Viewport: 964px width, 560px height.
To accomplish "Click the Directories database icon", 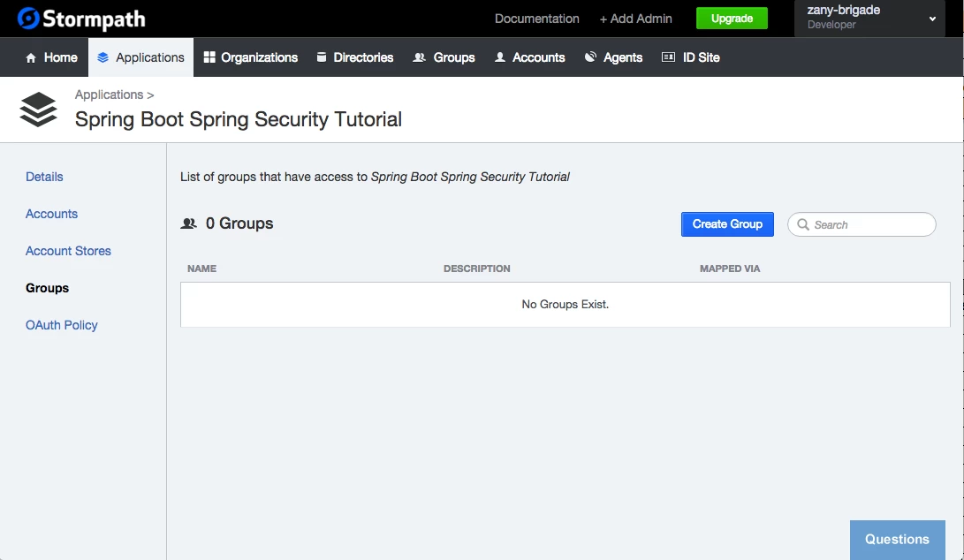I will pos(322,57).
